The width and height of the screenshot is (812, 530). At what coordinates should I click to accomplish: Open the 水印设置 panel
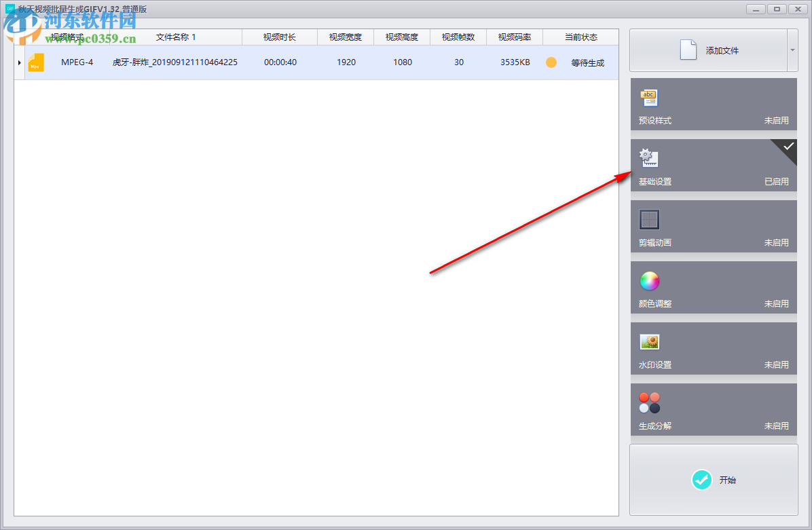[714, 348]
